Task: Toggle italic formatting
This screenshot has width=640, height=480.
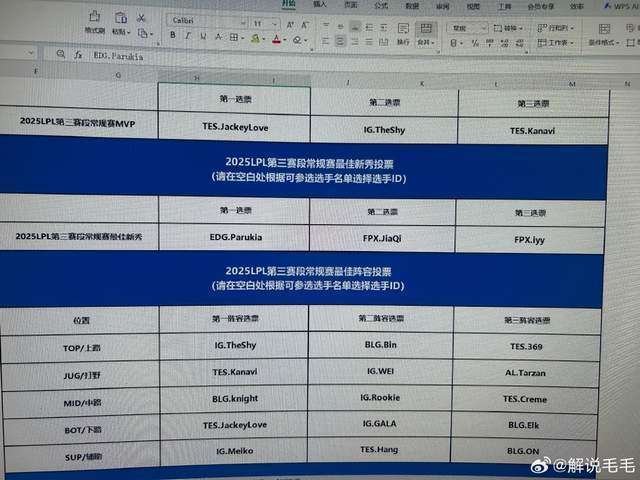Action: coord(187,36)
